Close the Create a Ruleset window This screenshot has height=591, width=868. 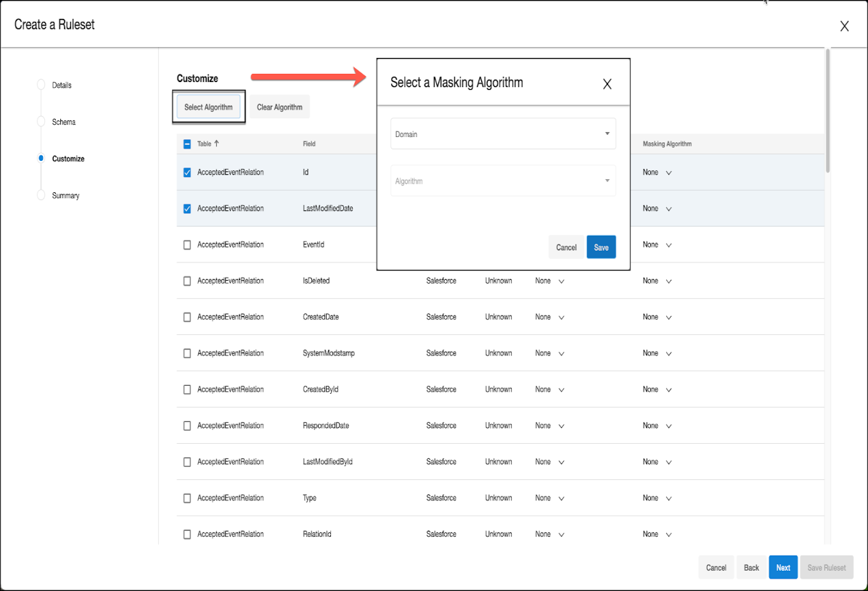[x=844, y=26]
